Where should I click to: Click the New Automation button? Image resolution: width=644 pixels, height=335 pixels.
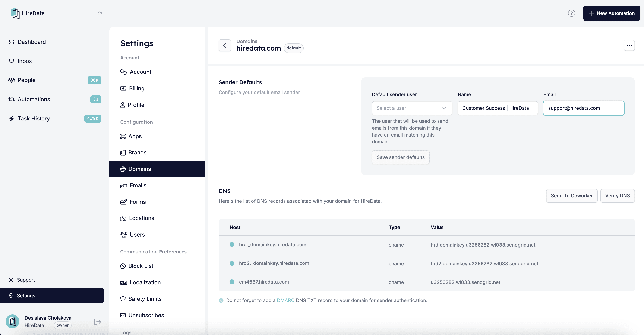(612, 13)
